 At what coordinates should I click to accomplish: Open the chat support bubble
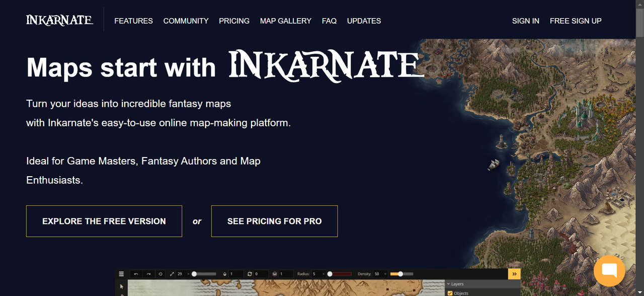point(609,271)
